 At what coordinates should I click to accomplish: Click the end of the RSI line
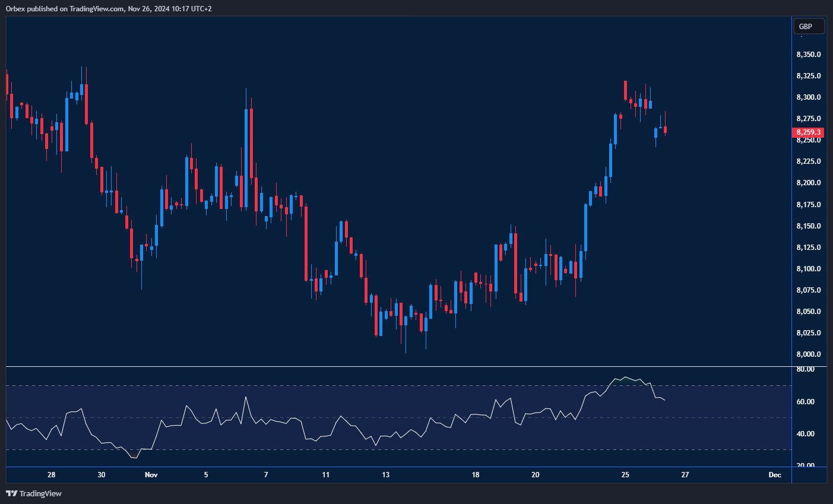665,400
